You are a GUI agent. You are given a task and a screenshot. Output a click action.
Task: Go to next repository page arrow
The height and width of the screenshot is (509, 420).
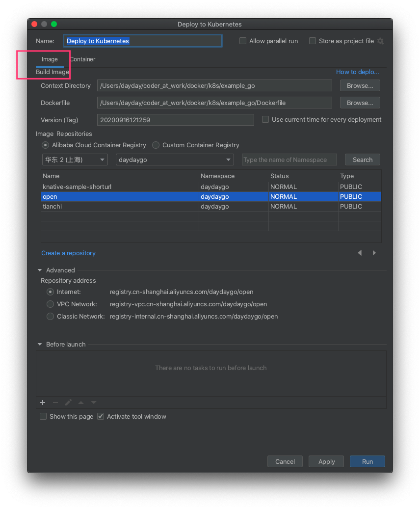(374, 253)
